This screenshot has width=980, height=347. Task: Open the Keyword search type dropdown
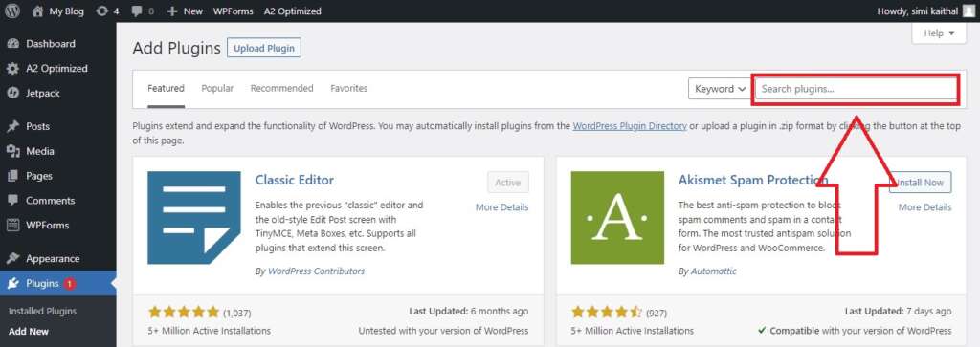pos(720,89)
